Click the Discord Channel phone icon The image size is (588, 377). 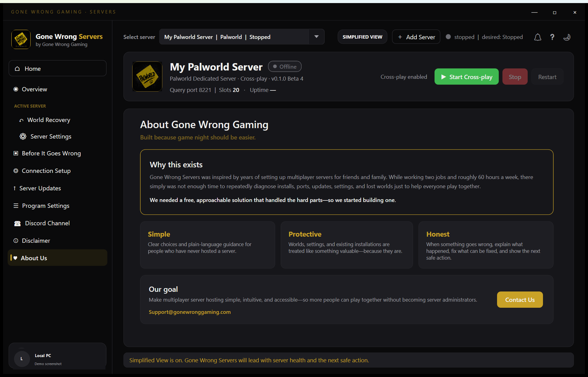[17, 223]
